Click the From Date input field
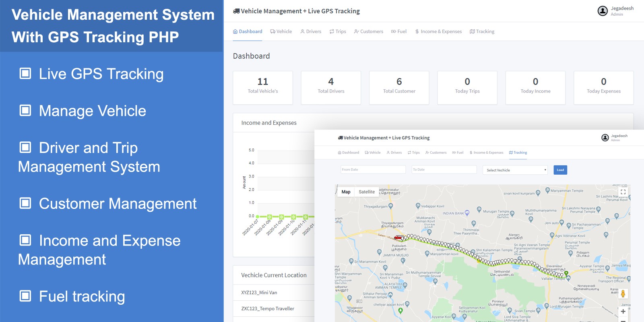 [373, 170]
